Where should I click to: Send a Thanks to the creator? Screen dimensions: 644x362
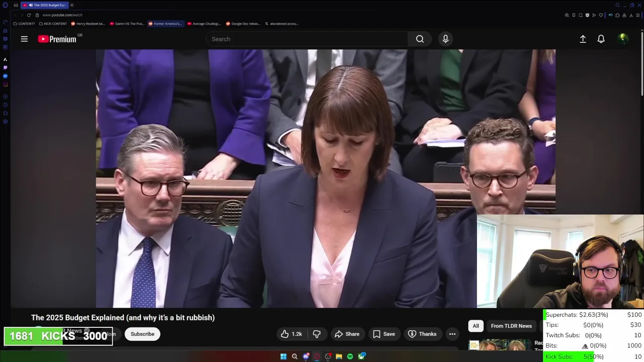(x=422, y=334)
